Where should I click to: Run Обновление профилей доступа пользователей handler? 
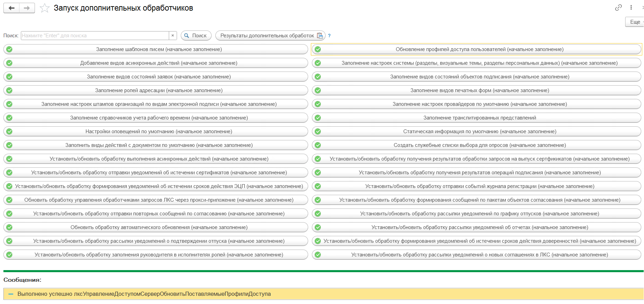click(x=477, y=49)
